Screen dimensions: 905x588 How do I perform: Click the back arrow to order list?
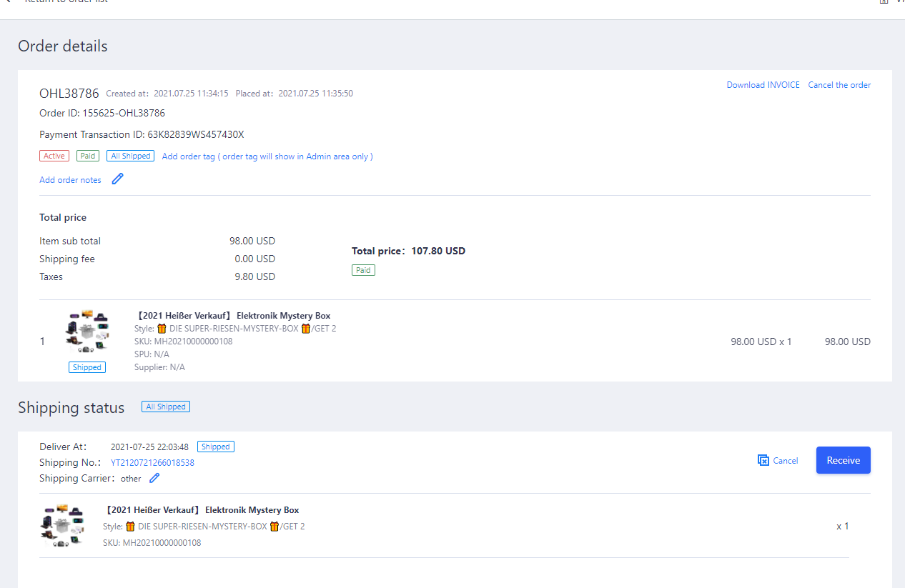pos(7,1)
